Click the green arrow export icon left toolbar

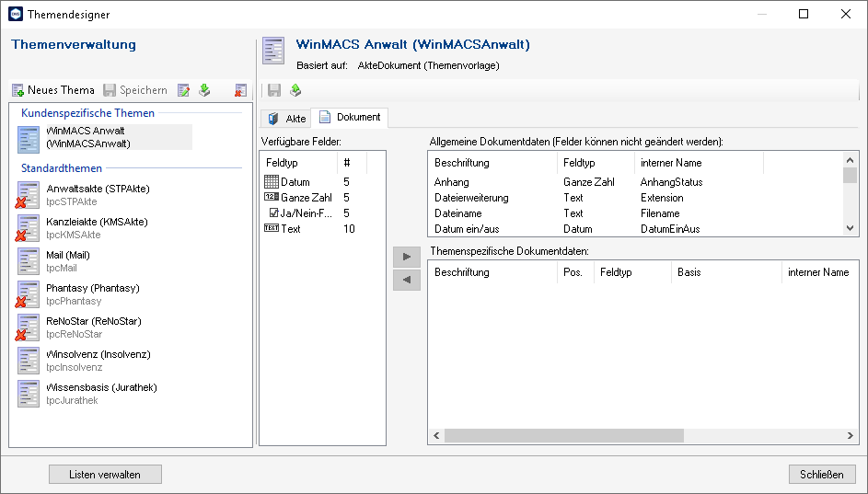(205, 90)
